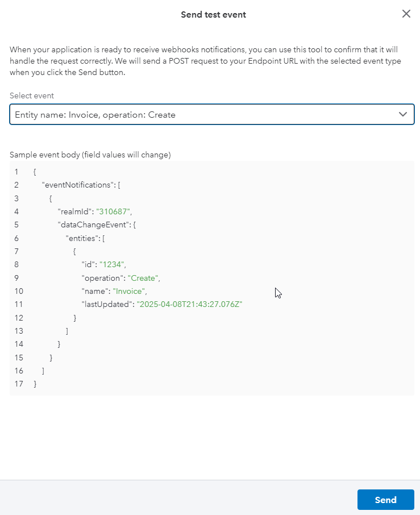Click the "Sample event body" label

coord(90,155)
